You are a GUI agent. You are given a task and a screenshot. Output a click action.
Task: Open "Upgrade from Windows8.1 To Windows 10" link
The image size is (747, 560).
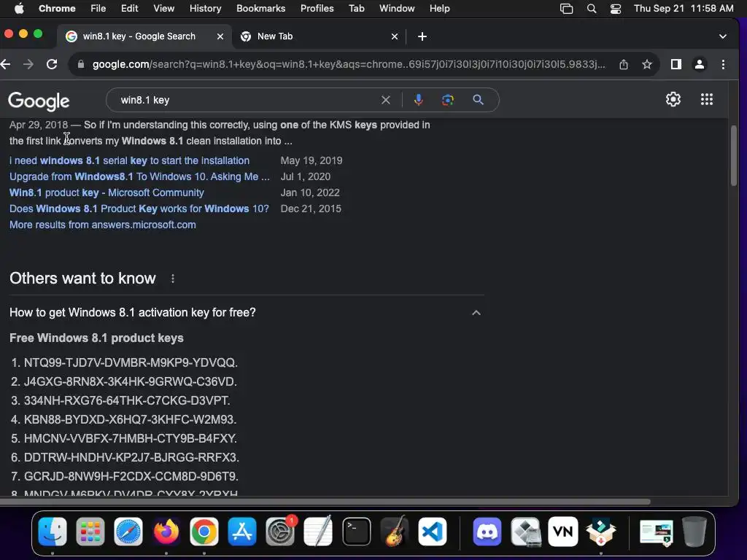point(139,176)
